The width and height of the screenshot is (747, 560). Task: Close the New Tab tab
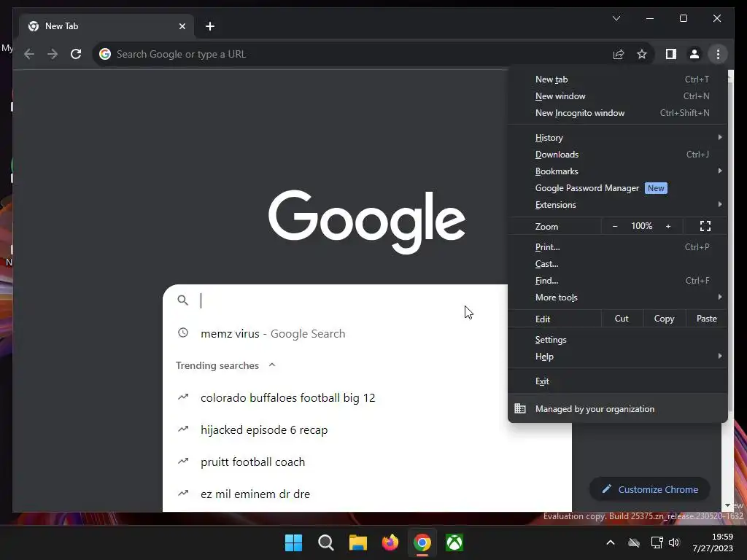(182, 26)
